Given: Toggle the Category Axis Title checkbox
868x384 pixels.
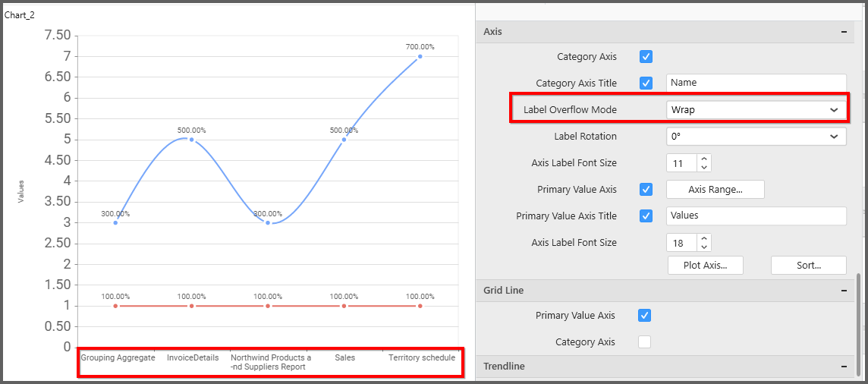Looking at the screenshot, I should point(646,83).
